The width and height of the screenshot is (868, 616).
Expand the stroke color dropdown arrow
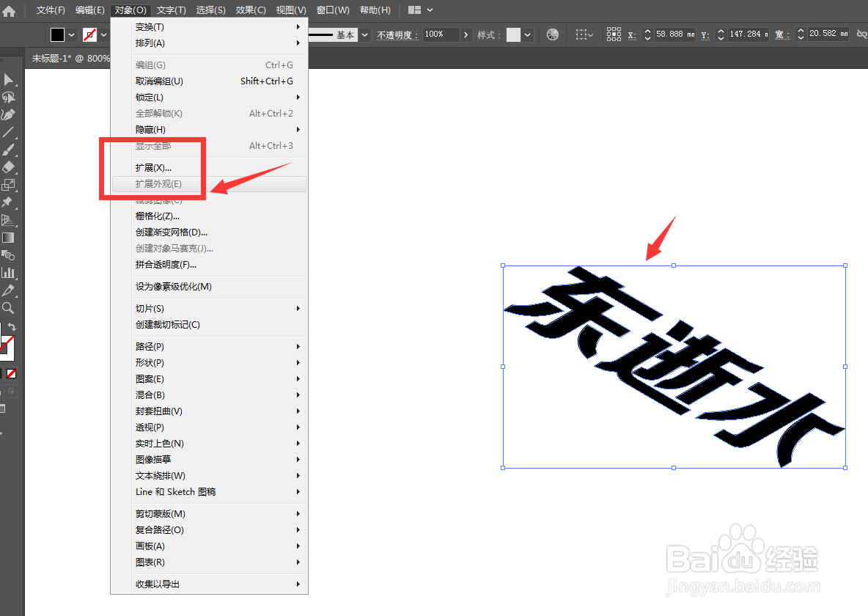(x=103, y=35)
